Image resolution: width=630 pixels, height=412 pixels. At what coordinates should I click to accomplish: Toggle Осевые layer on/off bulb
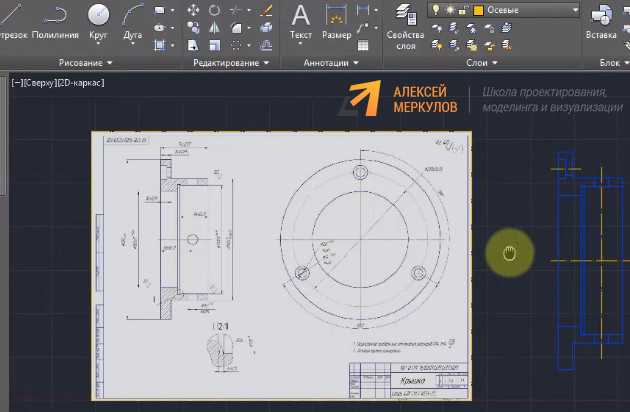(x=436, y=10)
